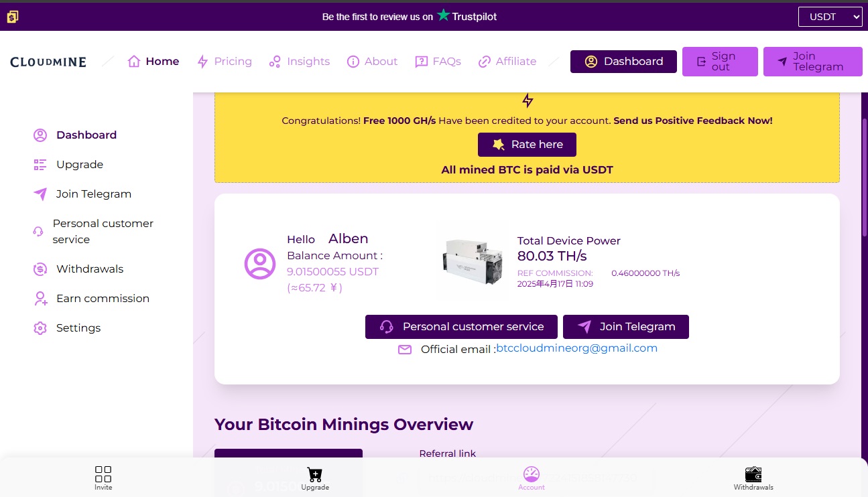Open Earn commission in the sidebar
The image size is (868, 497).
[x=103, y=299]
